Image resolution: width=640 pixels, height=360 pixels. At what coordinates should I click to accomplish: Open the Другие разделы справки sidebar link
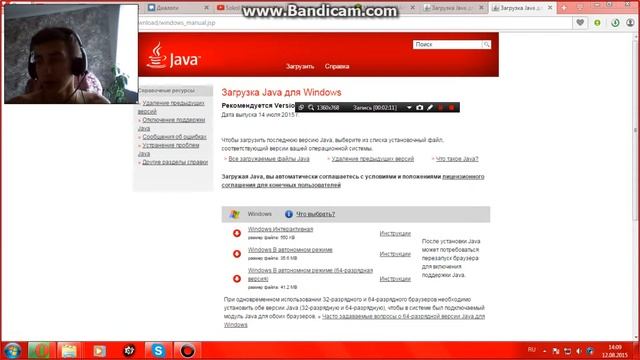pos(175,162)
